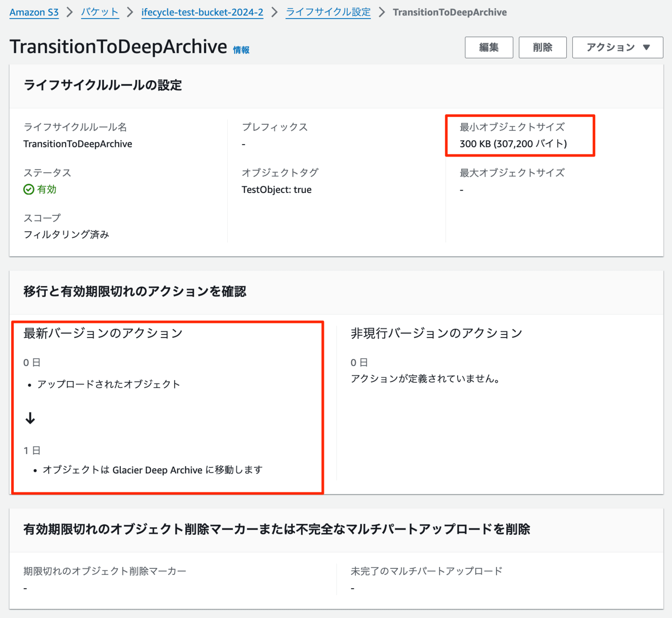Viewport: 672px width, 618px height.
Task: Click the 有効 status text
Action: (47, 190)
